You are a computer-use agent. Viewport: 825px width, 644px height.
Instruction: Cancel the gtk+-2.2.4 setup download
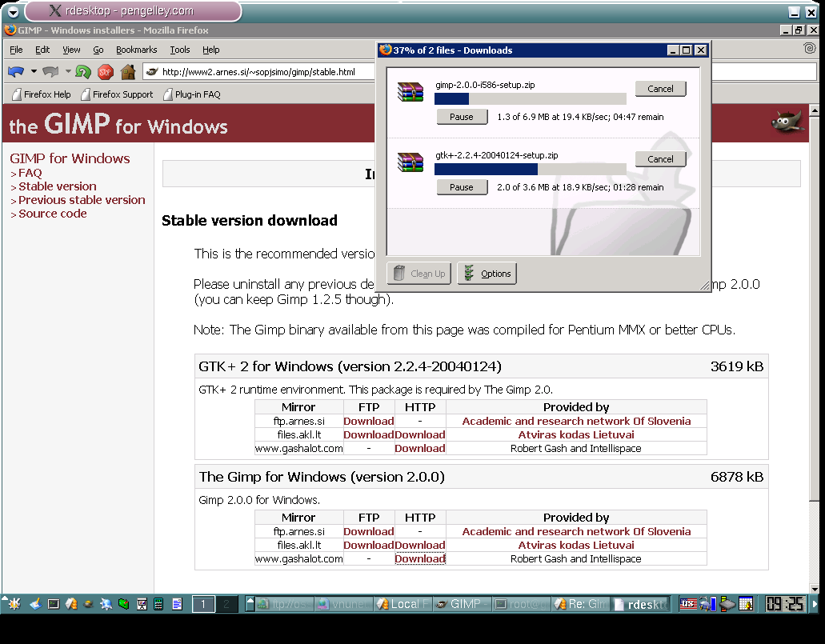tap(660, 159)
